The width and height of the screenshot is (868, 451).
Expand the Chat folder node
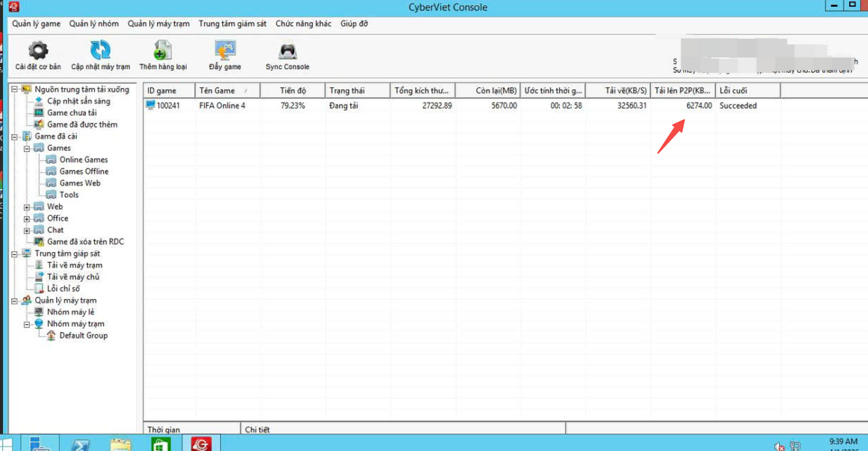pyautogui.click(x=27, y=230)
